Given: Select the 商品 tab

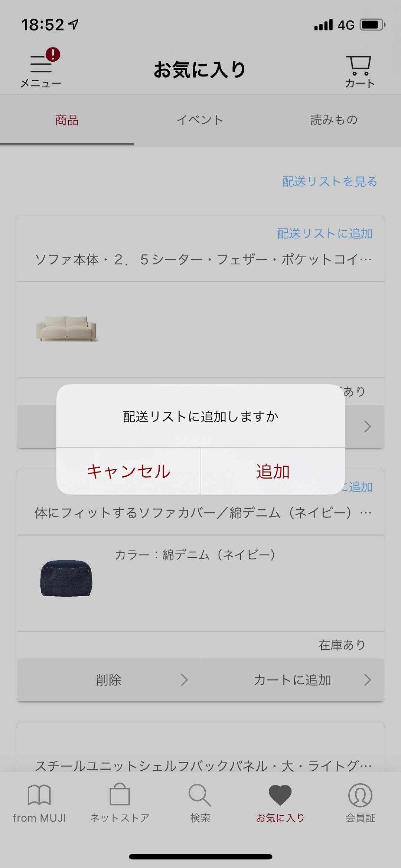Looking at the screenshot, I should (67, 120).
